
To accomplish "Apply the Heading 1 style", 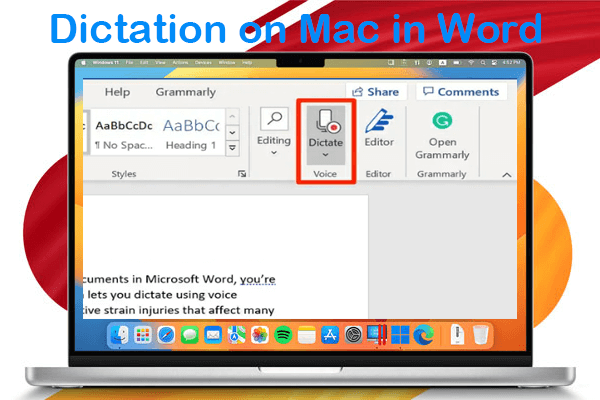I will click(x=191, y=132).
